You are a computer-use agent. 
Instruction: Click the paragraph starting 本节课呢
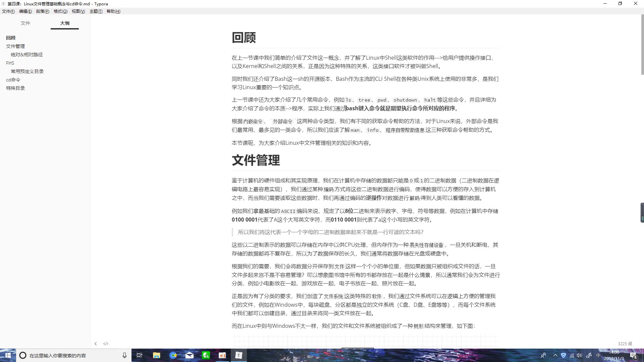(x=302, y=143)
